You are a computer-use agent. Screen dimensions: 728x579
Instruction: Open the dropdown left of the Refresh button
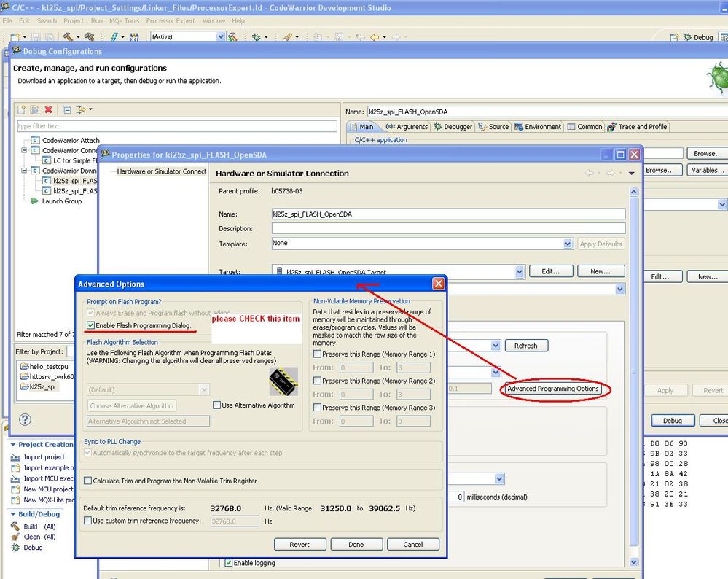coord(496,346)
